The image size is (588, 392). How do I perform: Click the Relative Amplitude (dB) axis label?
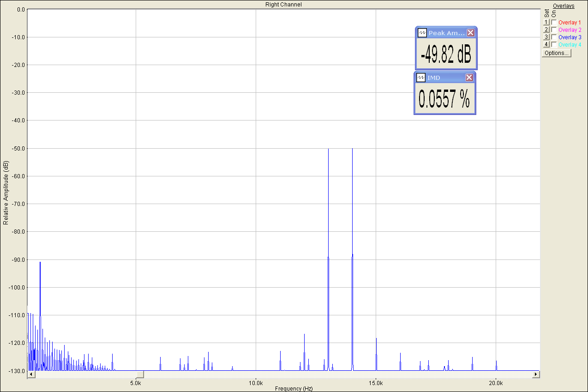pos(6,193)
